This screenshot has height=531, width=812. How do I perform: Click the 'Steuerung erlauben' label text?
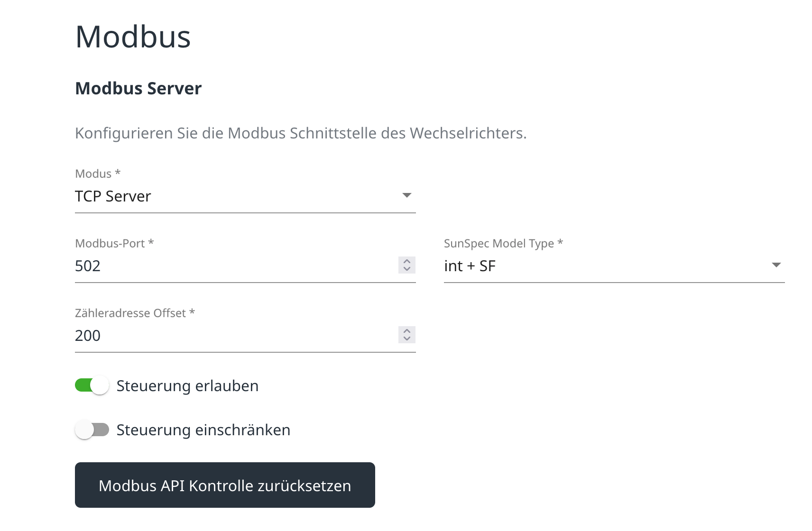coord(187,386)
